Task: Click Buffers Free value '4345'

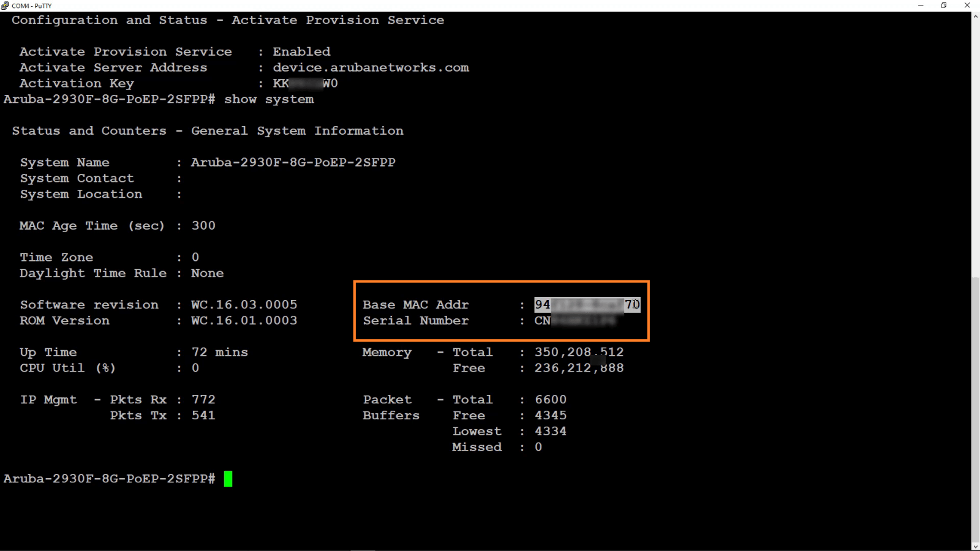Action: 551,415
